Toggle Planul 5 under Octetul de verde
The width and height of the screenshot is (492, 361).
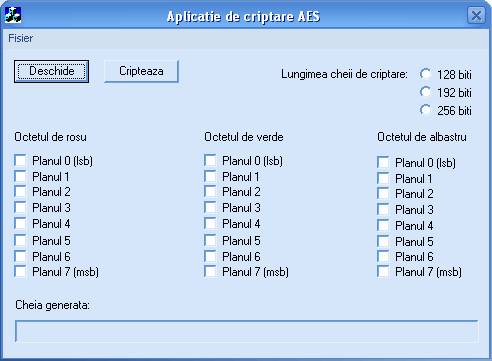(x=210, y=240)
